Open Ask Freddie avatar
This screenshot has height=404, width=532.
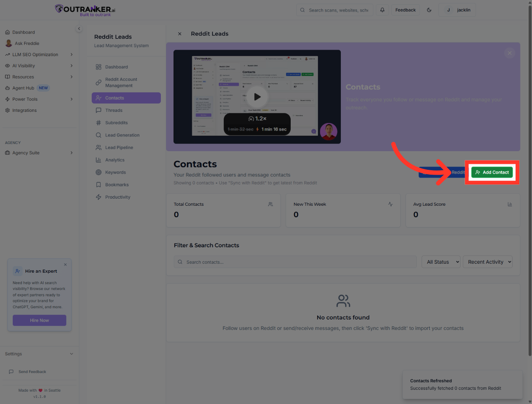click(x=9, y=43)
